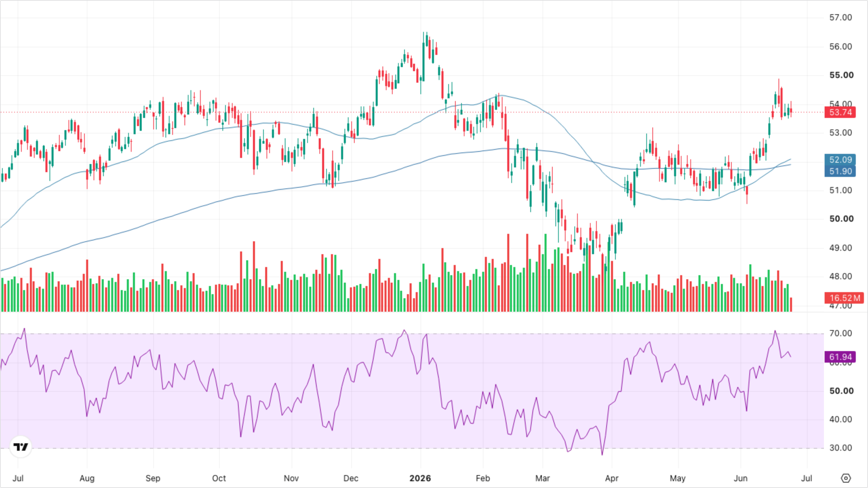
Task: Click the Feb label on time axis
Action: [x=483, y=478]
